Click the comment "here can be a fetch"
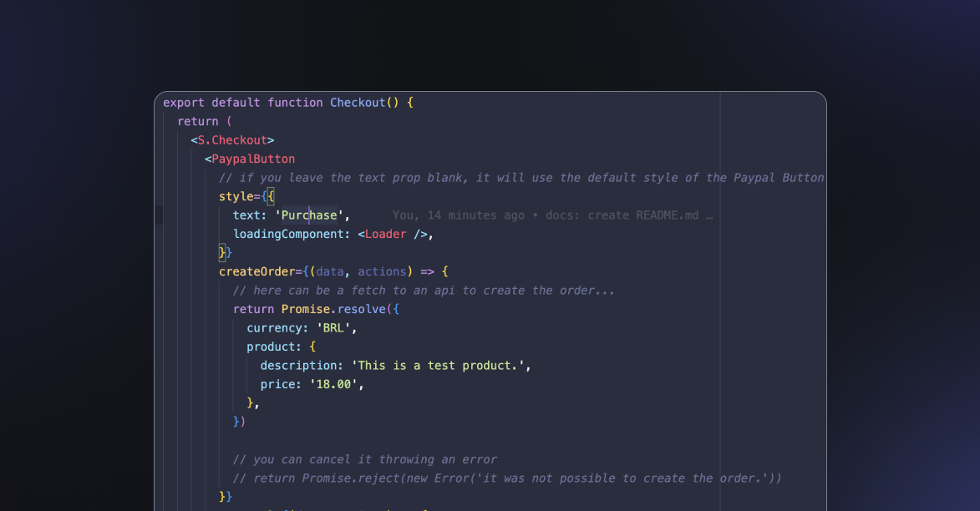Image resolution: width=980 pixels, height=511 pixels. pos(424,291)
